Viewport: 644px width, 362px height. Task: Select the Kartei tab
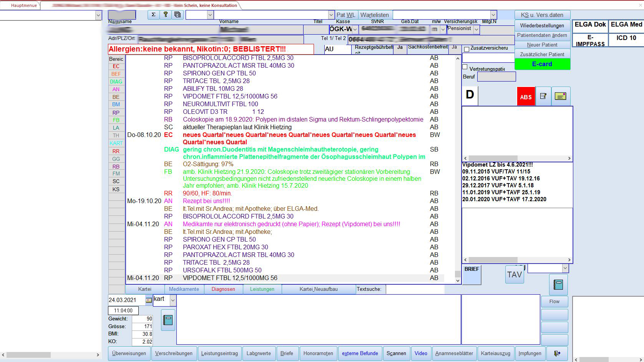pyautogui.click(x=145, y=289)
